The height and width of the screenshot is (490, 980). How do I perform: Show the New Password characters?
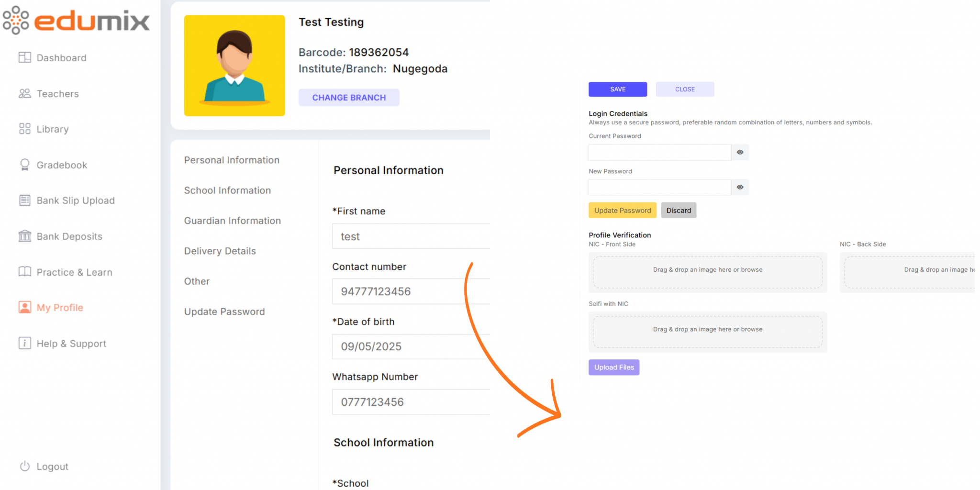click(739, 187)
